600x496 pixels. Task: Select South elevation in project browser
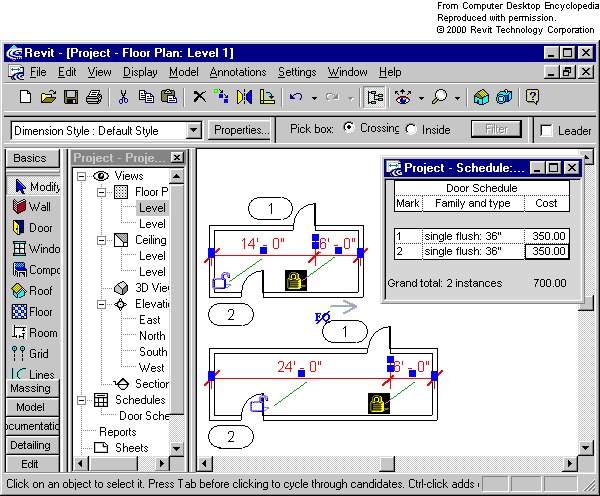click(x=153, y=352)
